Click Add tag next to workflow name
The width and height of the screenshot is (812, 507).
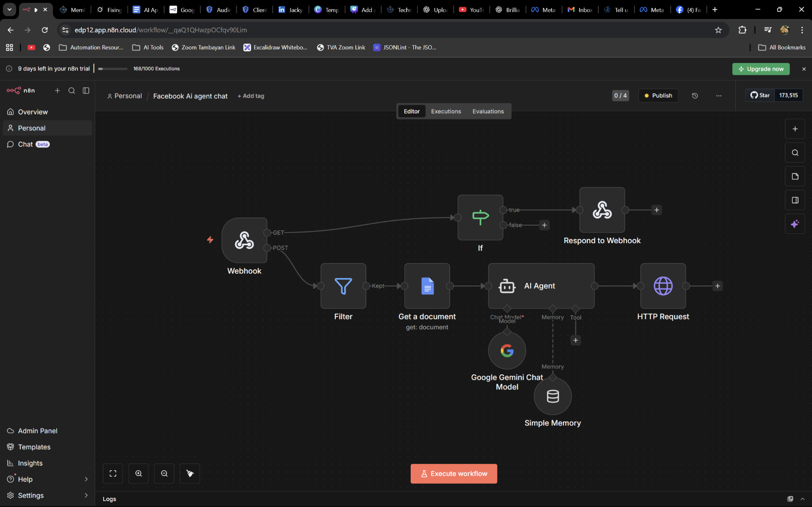(251, 96)
